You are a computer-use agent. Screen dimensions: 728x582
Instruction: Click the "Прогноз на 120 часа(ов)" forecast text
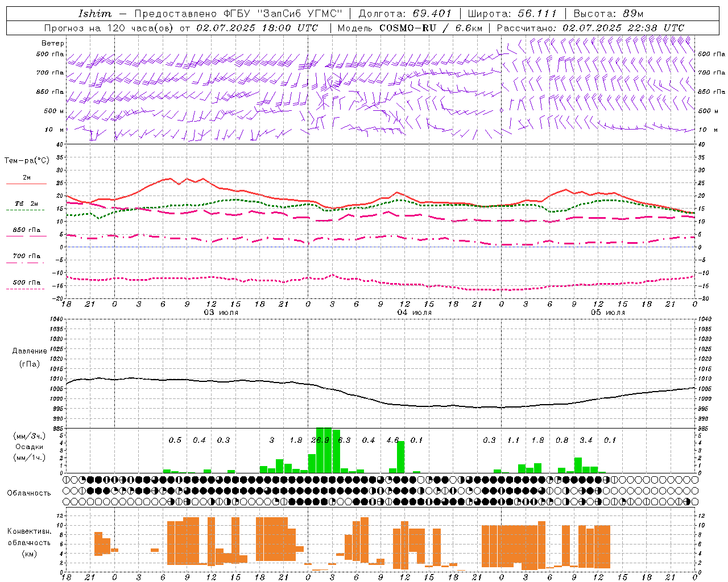click(109, 27)
